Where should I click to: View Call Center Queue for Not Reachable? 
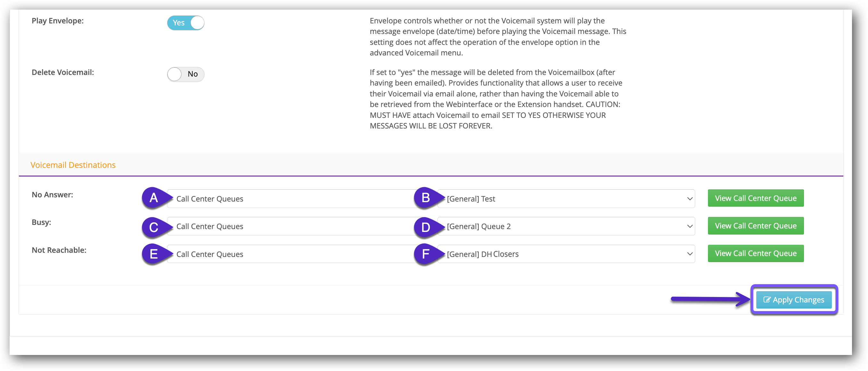(x=756, y=254)
